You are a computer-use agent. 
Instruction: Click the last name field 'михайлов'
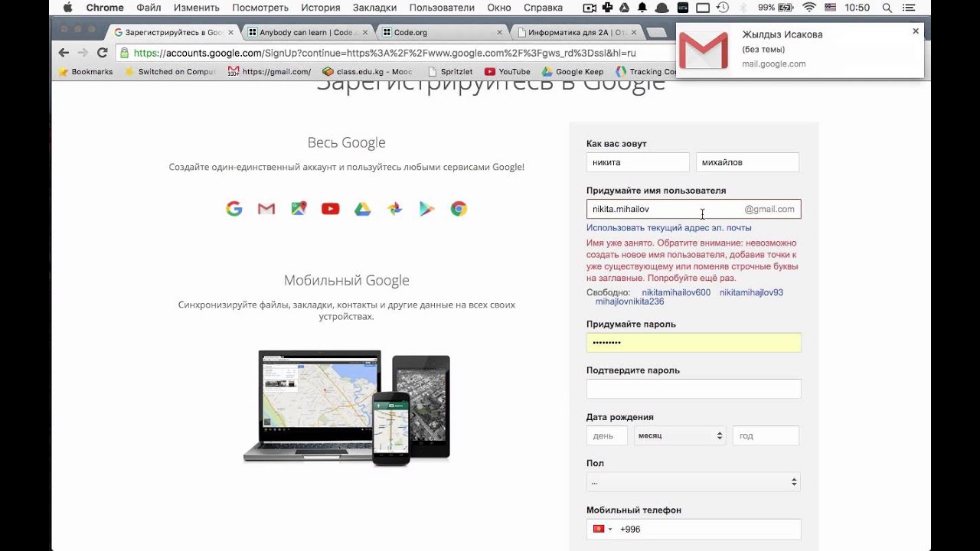click(747, 162)
